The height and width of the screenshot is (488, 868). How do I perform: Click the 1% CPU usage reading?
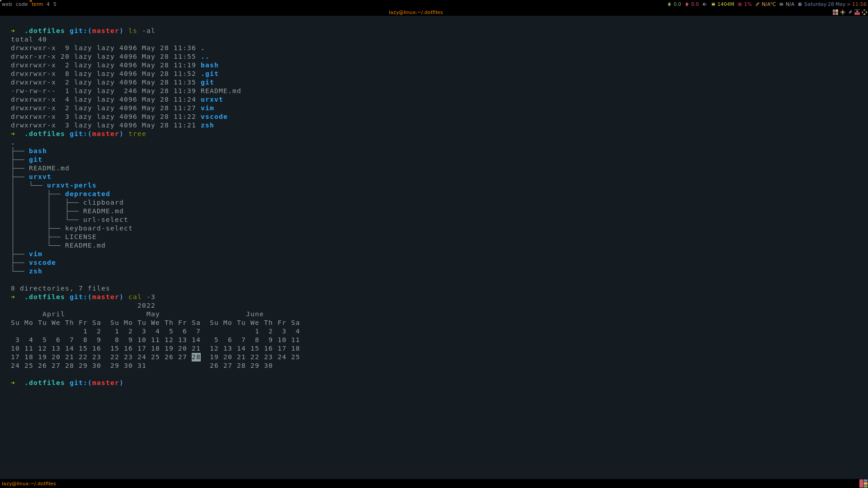748,5
